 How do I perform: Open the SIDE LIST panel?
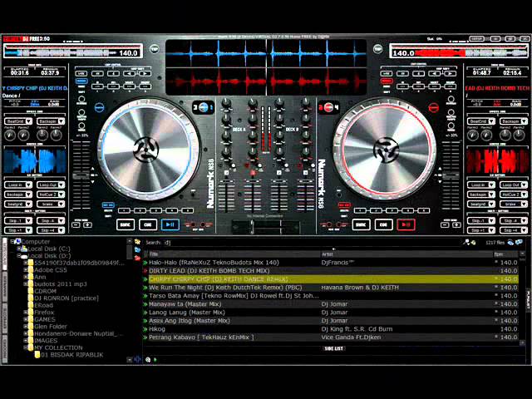pos(334,348)
